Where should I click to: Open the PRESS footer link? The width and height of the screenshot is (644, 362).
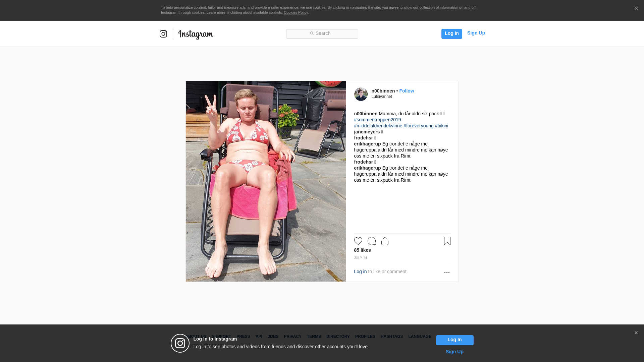[243, 337]
